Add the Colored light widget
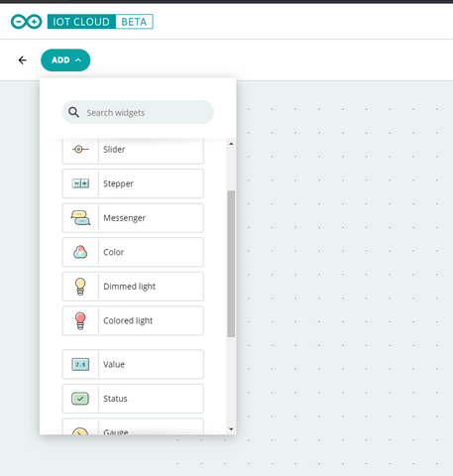Image resolution: width=453 pixels, height=476 pixels. pos(133,320)
